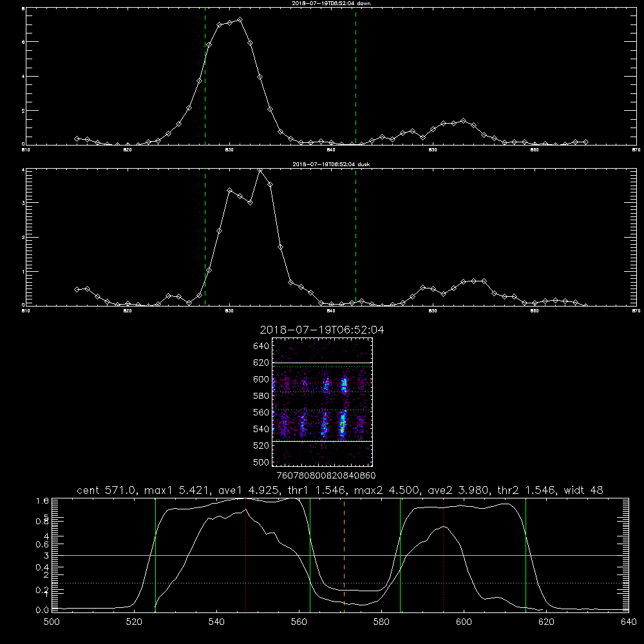
Task: Click the highest diamond point of dawn curve
Action: point(240,19)
